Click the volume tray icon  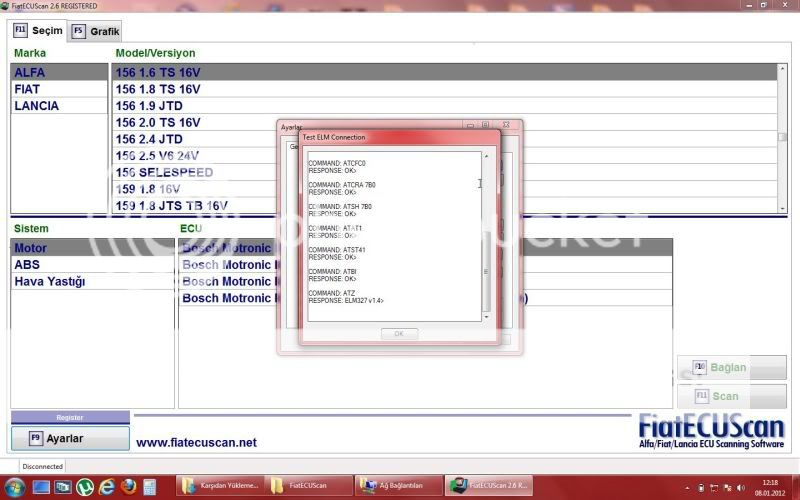pos(741,488)
